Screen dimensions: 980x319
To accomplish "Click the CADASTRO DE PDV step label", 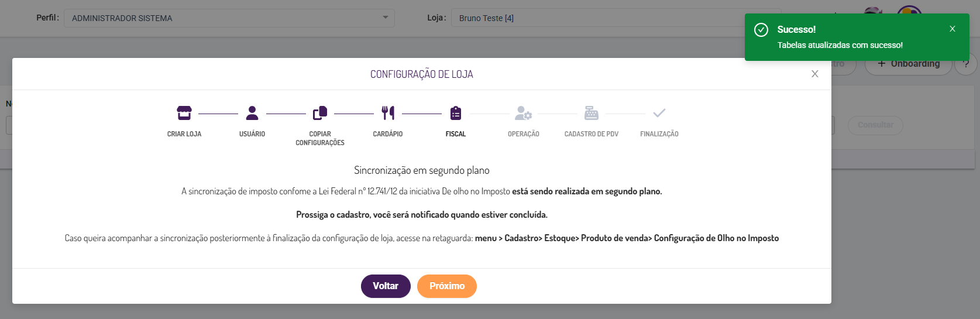I will (x=592, y=134).
